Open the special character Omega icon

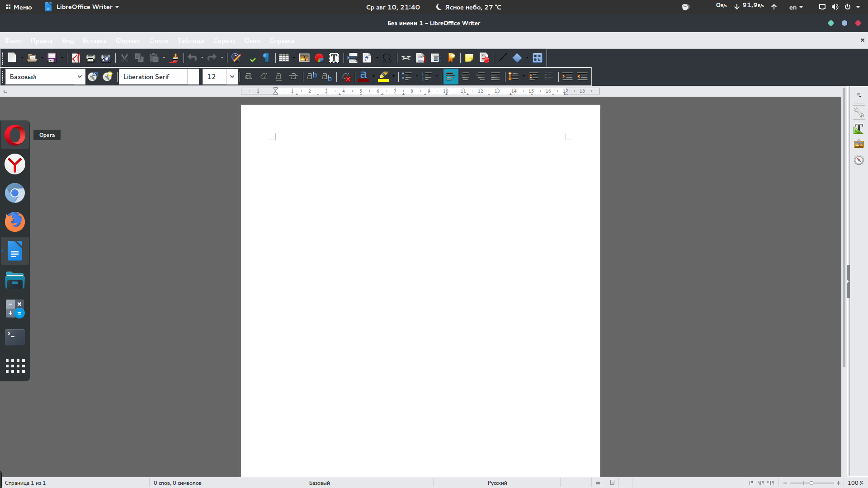click(x=387, y=58)
